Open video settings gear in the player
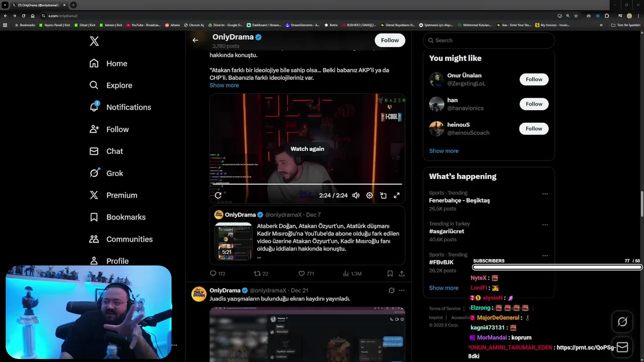The image size is (644, 362). pos(369,196)
